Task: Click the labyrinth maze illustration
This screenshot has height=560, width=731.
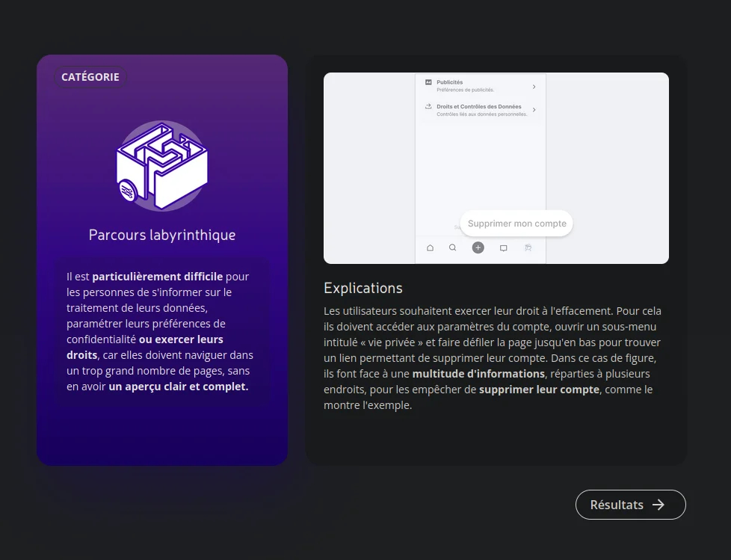Action: coord(162,165)
